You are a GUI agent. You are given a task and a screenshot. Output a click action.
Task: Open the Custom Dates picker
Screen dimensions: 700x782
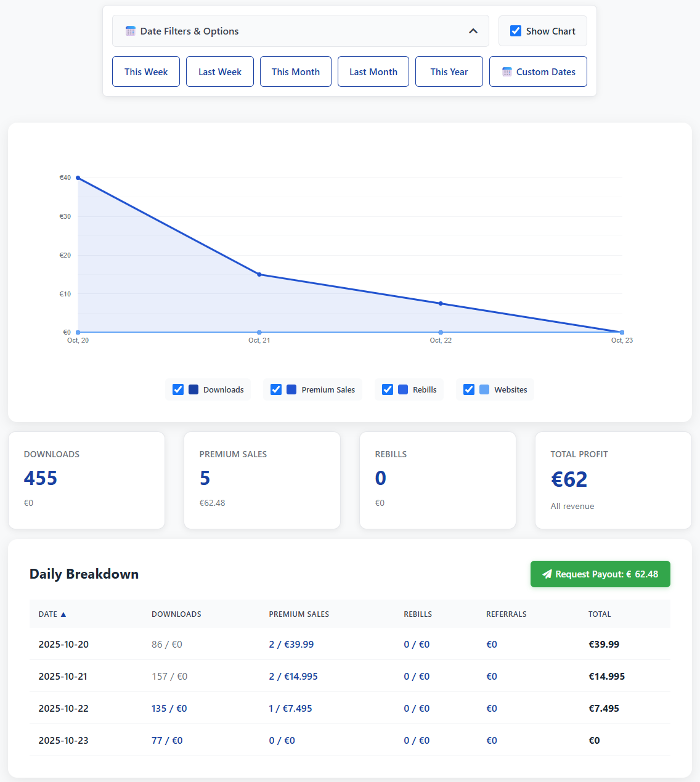pyautogui.click(x=537, y=71)
